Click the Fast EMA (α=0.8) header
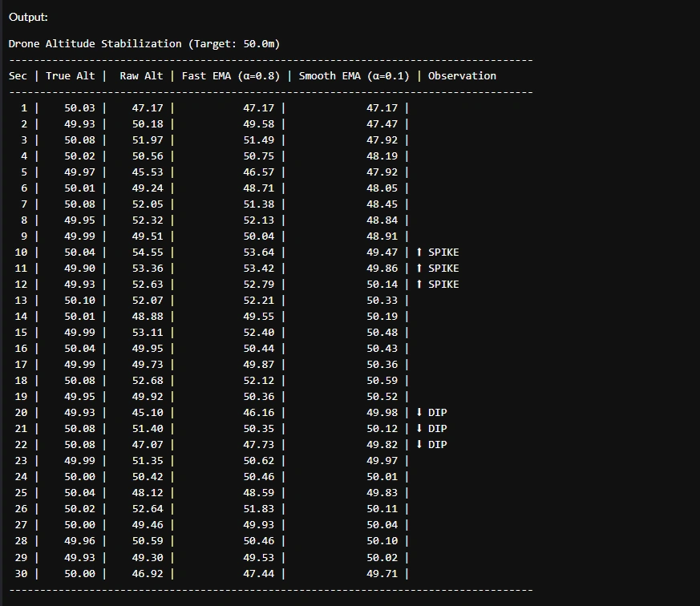700x606 pixels. [x=231, y=76]
